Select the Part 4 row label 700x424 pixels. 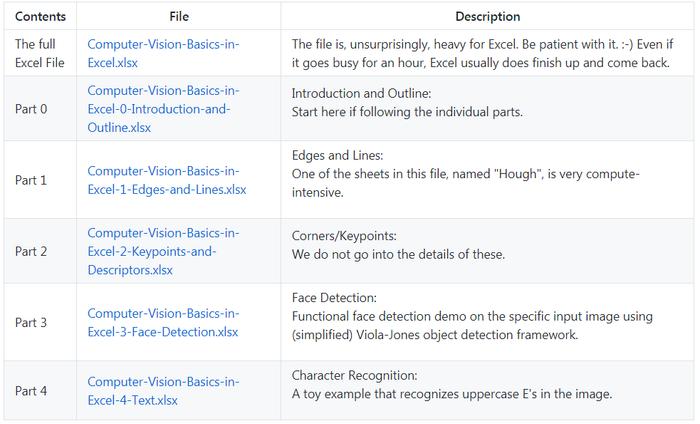click(31, 391)
